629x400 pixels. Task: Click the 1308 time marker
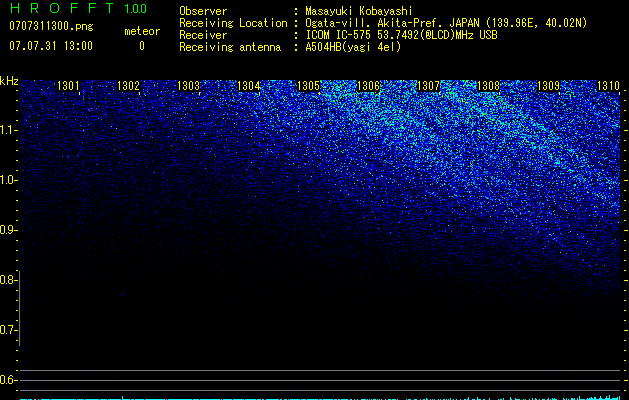point(488,86)
